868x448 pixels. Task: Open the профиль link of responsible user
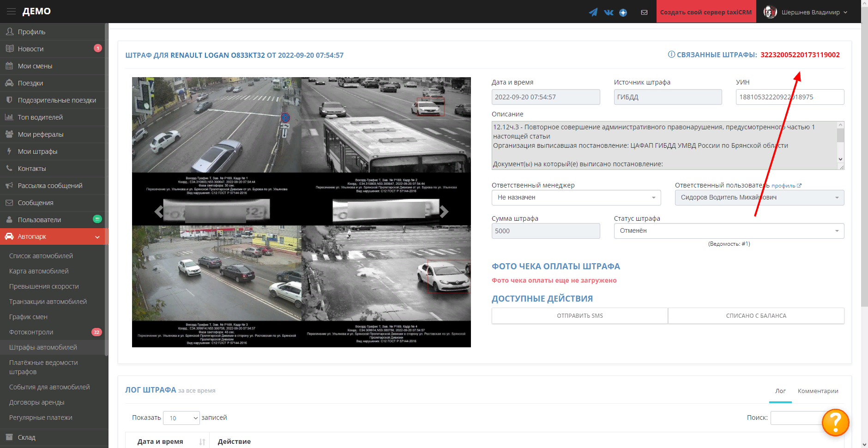(783, 186)
